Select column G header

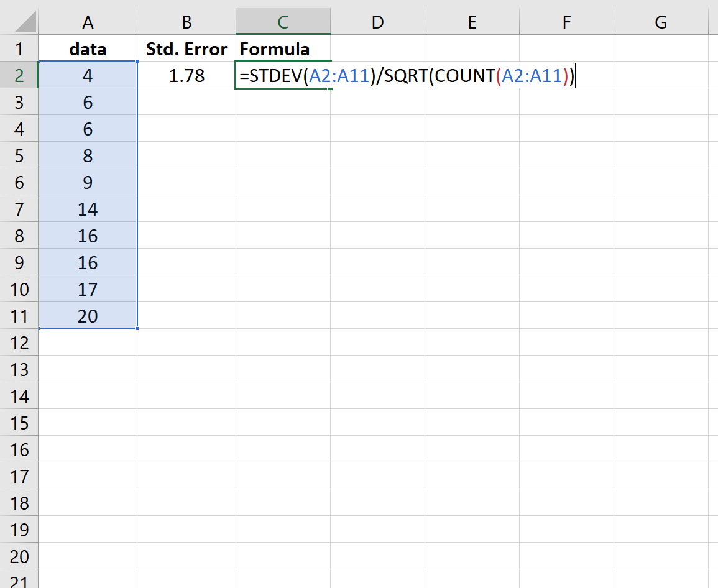(660, 22)
